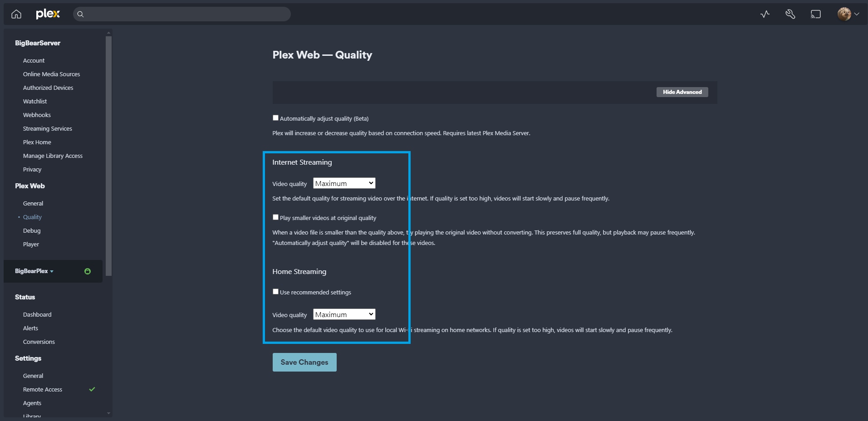
Task: Click the sidebar vertical scrollbar
Action: (x=108, y=156)
